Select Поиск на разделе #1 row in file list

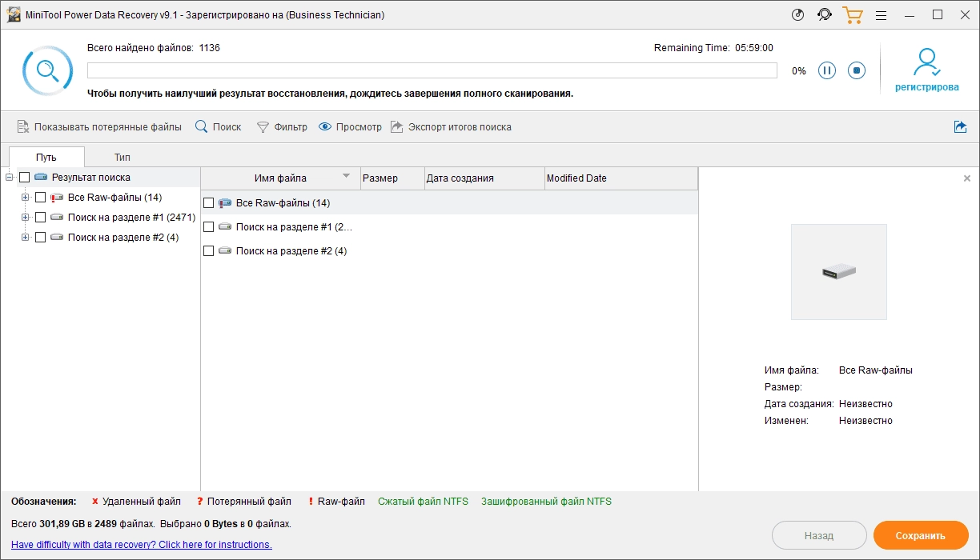449,227
